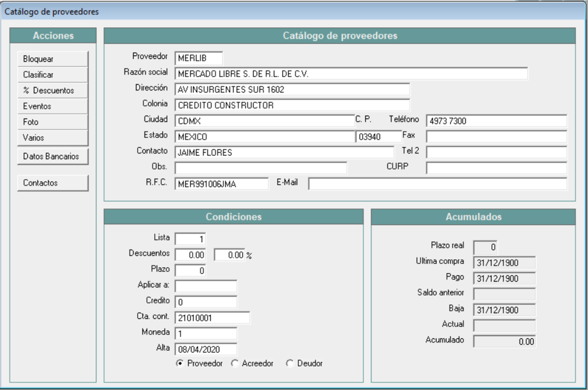Click the empty Obs. field
588x390 pixels.
point(261,168)
